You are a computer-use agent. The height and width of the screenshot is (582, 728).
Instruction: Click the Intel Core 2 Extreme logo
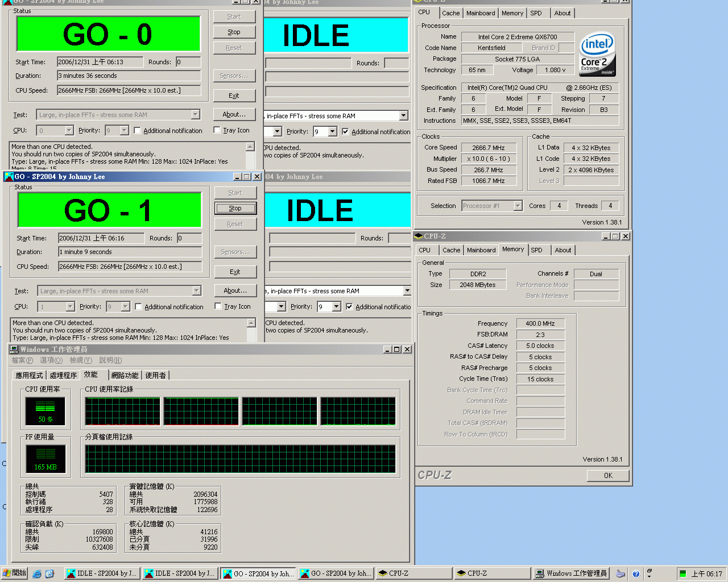point(597,55)
